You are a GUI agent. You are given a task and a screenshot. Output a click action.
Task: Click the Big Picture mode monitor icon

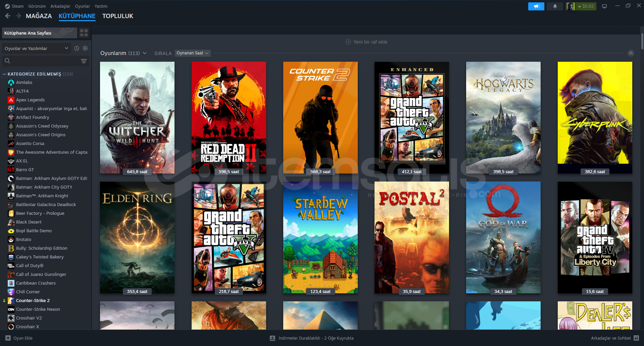pos(604,6)
